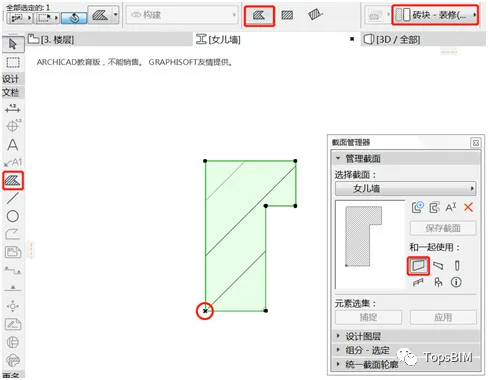Click the bottom-left origin node of profile

(x=205, y=311)
